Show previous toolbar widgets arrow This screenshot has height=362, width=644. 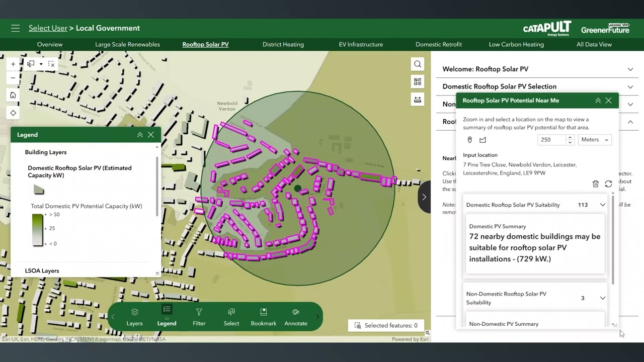click(113, 317)
